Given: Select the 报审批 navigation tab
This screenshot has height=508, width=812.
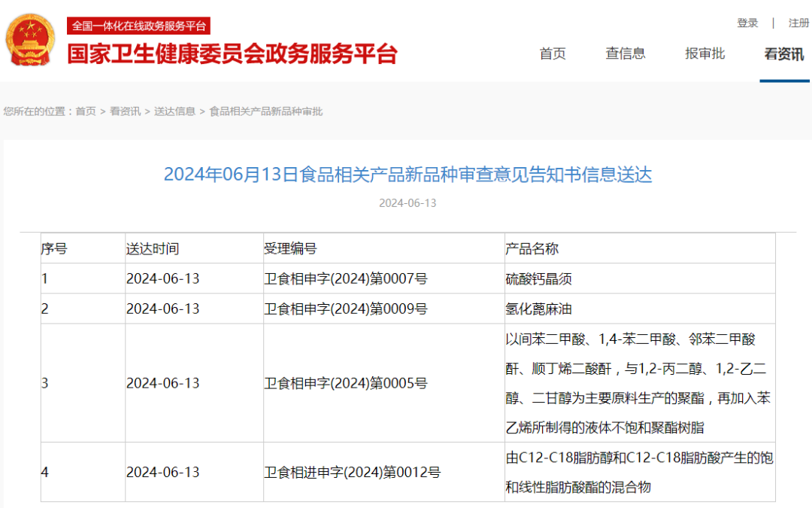Looking at the screenshot, I should pos(704,53).
